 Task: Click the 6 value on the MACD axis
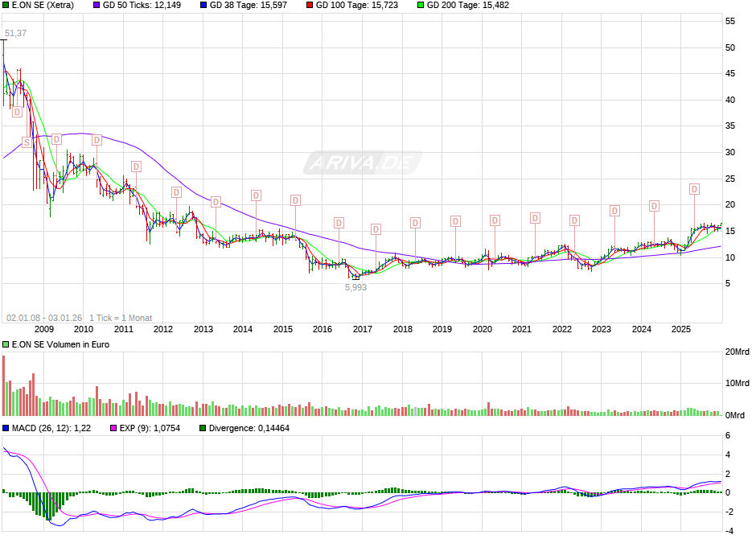(728, 436)
